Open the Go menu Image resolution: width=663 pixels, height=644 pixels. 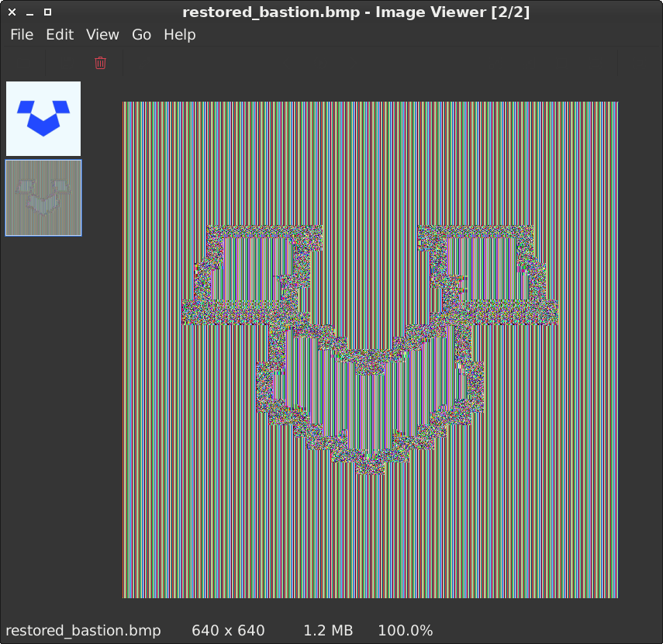click(141, 35)
